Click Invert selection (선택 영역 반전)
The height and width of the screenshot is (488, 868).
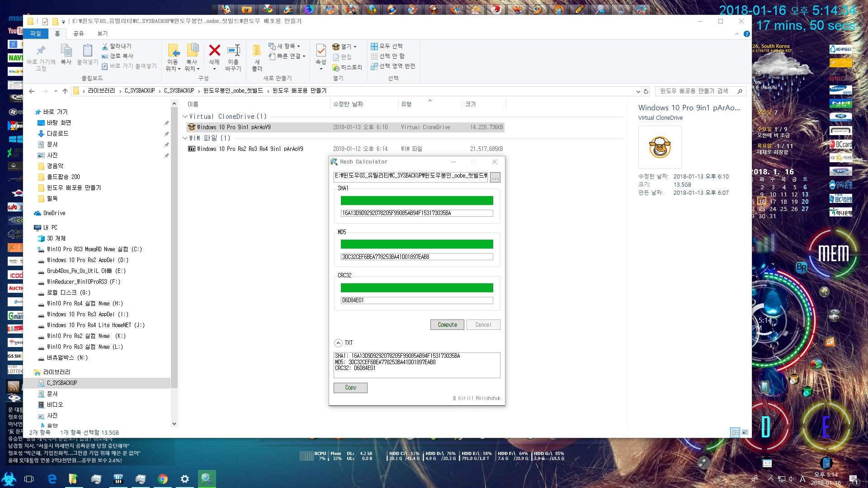(x=393, y=66)
